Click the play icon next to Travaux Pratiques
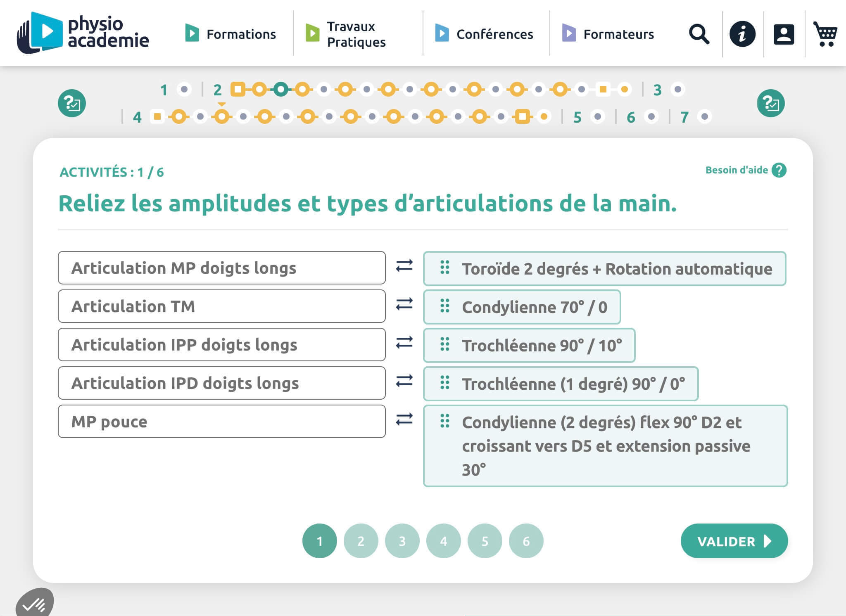This screenshot has height=616, width=846. coord(312,33)
